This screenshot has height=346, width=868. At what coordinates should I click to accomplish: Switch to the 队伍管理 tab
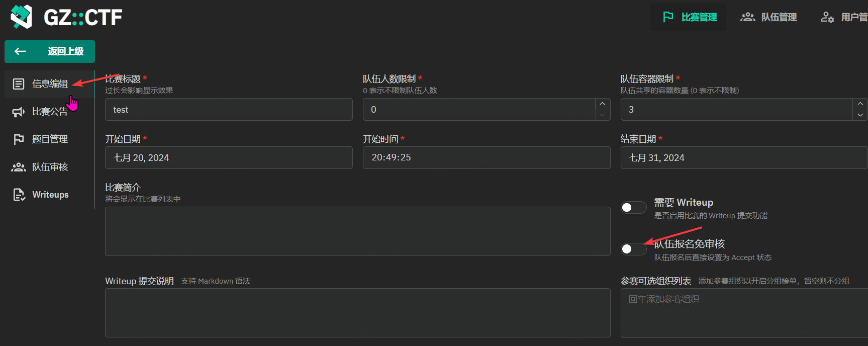[768, 17]
